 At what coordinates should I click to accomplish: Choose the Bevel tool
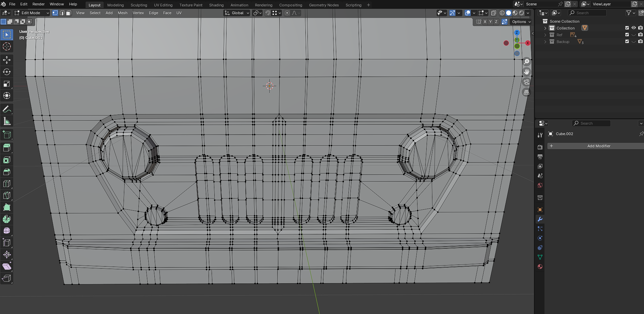click(7, 172)
